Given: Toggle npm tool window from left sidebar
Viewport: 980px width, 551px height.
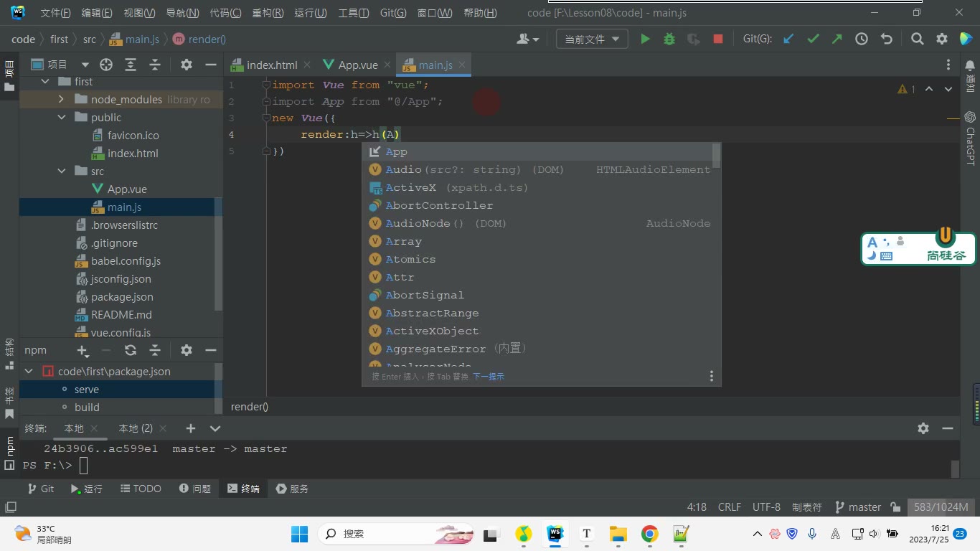Looking at the screenshot, I should point(9,452).
